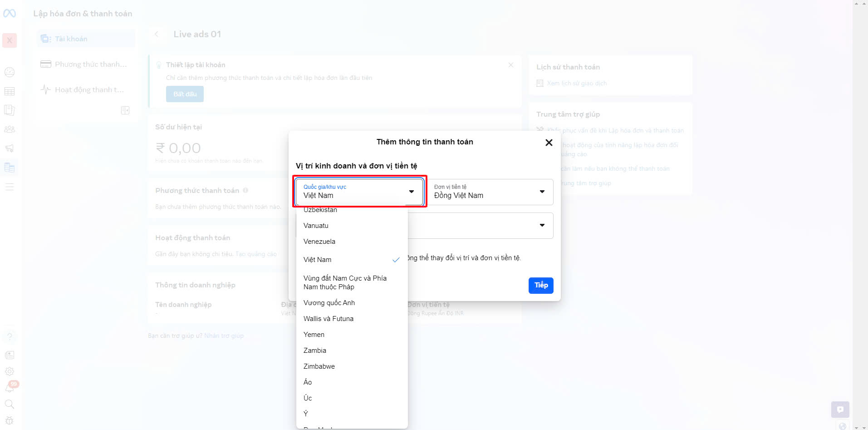Open the Quốc gia/khu vực dropdown

click(359, 192)
